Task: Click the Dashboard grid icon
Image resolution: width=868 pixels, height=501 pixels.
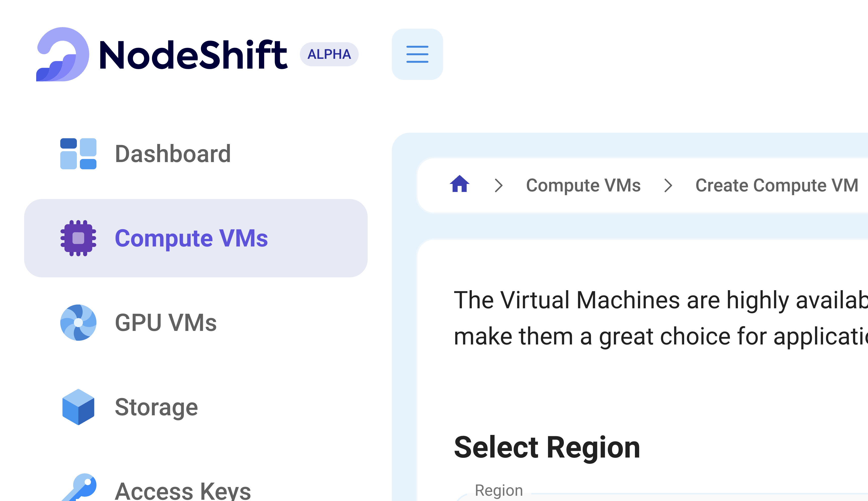Action: (x=78, y=154)
